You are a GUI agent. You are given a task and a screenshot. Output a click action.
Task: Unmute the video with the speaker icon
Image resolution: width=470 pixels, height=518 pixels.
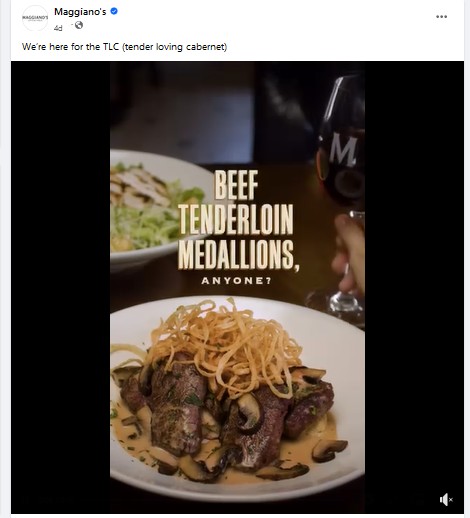click(446, 499)
